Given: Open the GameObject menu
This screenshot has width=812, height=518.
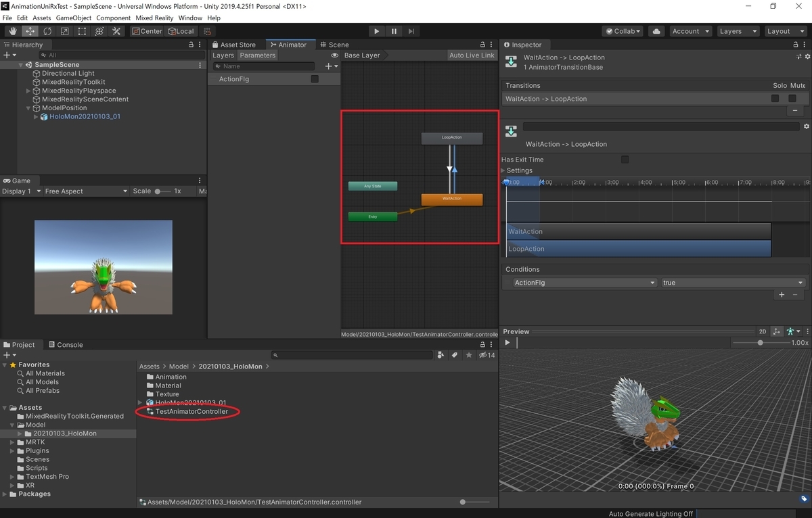Looking at the screenshot, I should click(x=73, y=18).
